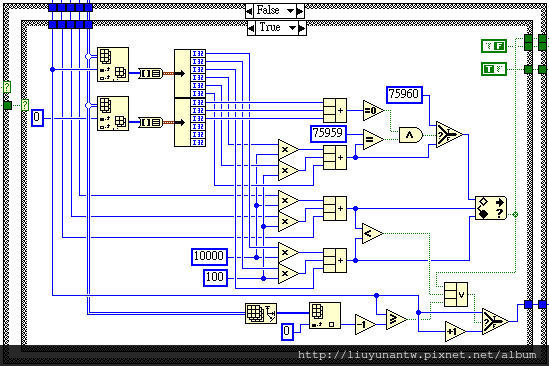
Task: Select the compound add node wired to Less Than top input
Action: (335, 209)
